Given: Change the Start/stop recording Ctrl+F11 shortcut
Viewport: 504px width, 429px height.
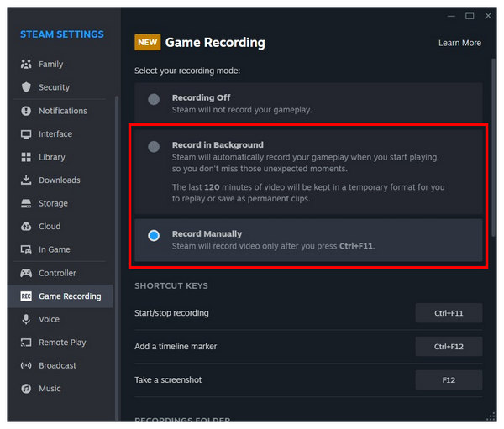Looking at the screenshot, I should click(449, 313).
